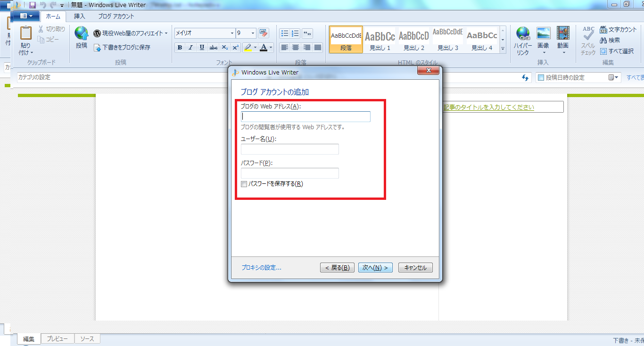Click 下書きをブログに保存 save draft
Screen dimensions: 644x346
(x=122, y=47)
